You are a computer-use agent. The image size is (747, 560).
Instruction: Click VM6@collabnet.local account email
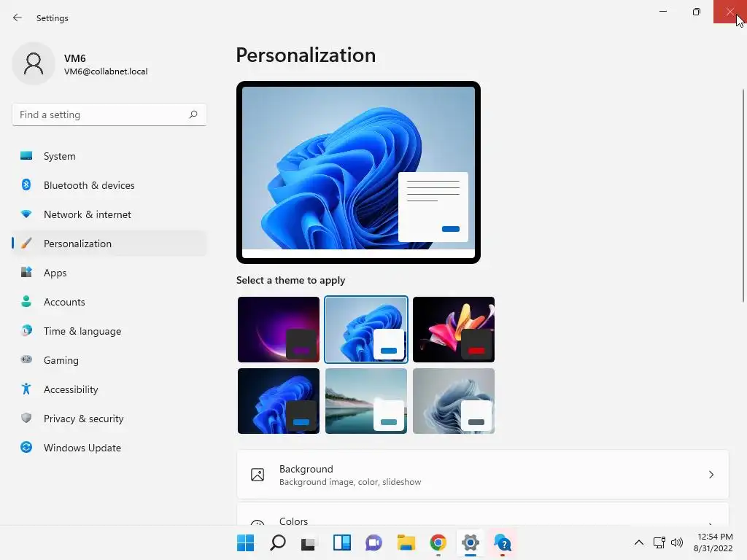tap(106, 71)
